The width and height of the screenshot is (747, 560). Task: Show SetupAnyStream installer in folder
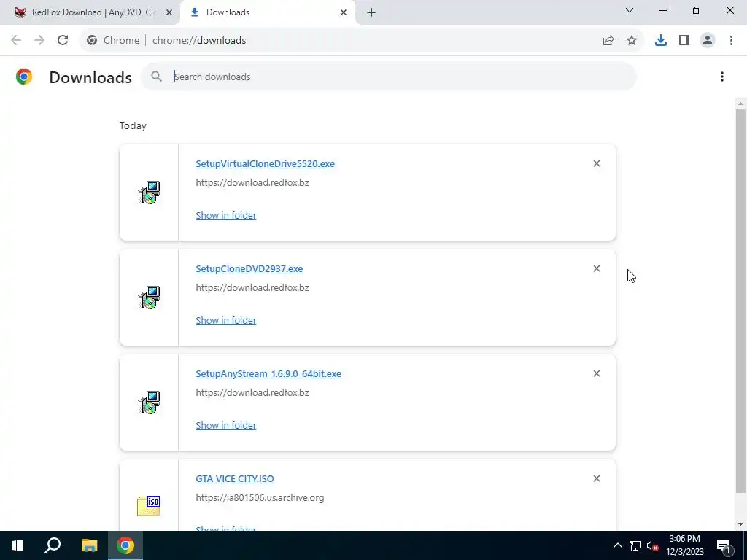pos(226,425)
